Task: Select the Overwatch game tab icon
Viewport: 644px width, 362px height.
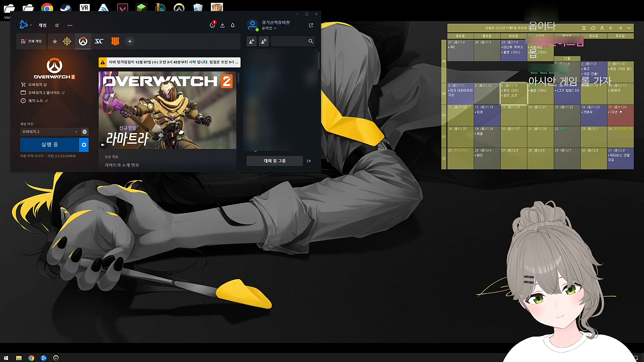Action: [83, 41]
